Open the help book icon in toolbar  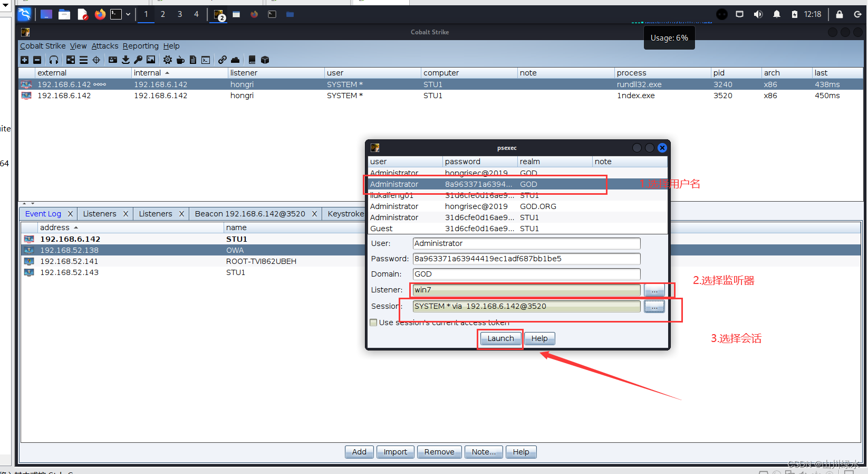pos(252,60)
